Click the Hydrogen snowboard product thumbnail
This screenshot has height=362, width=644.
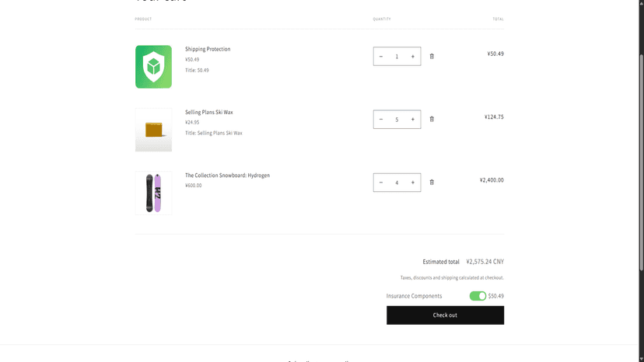153,193
